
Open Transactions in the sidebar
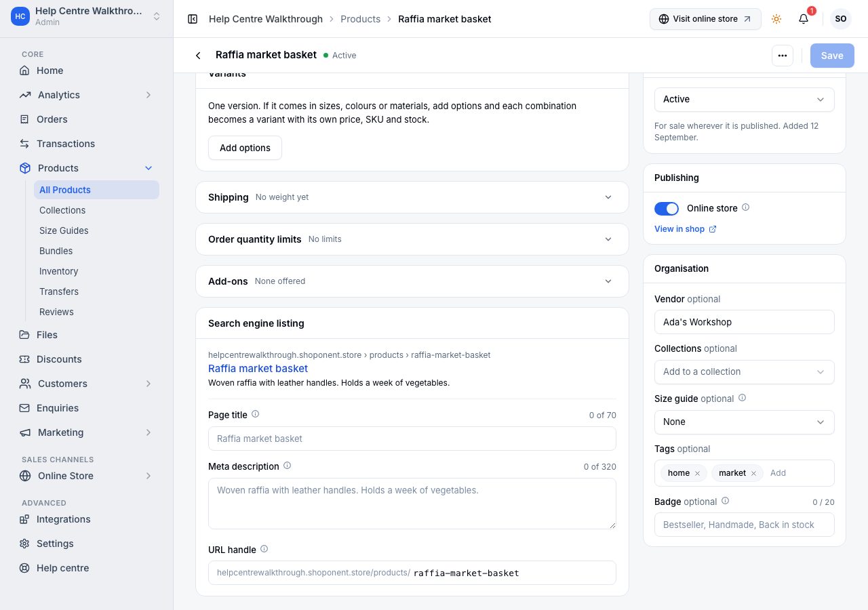pyautogui.click(x=87, y=144)
